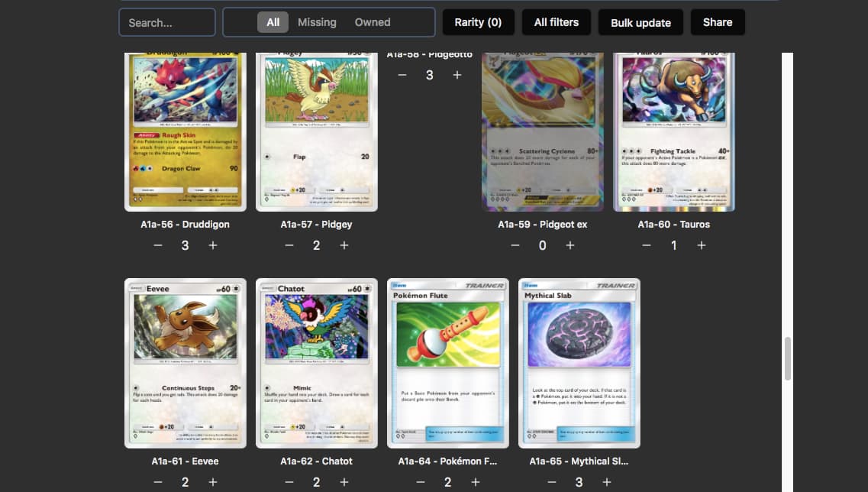Expand the All filters panel
868x492 pixels.
(x=556, y=22)
